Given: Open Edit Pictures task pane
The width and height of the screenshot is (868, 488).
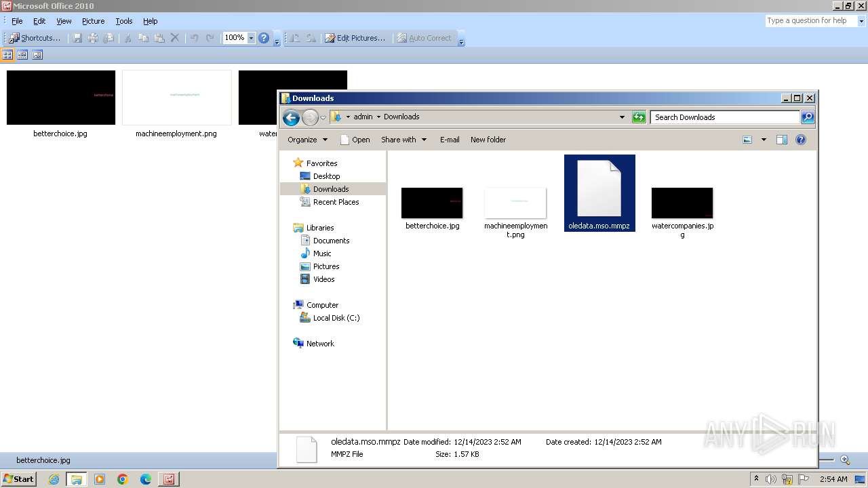Looking at the screenshot, I should click(355, 38).
